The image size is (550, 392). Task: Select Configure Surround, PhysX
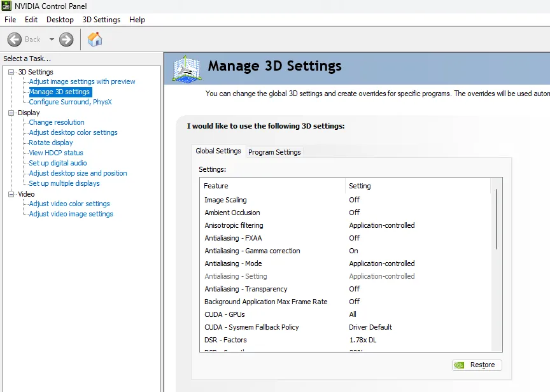click(70, 102)
